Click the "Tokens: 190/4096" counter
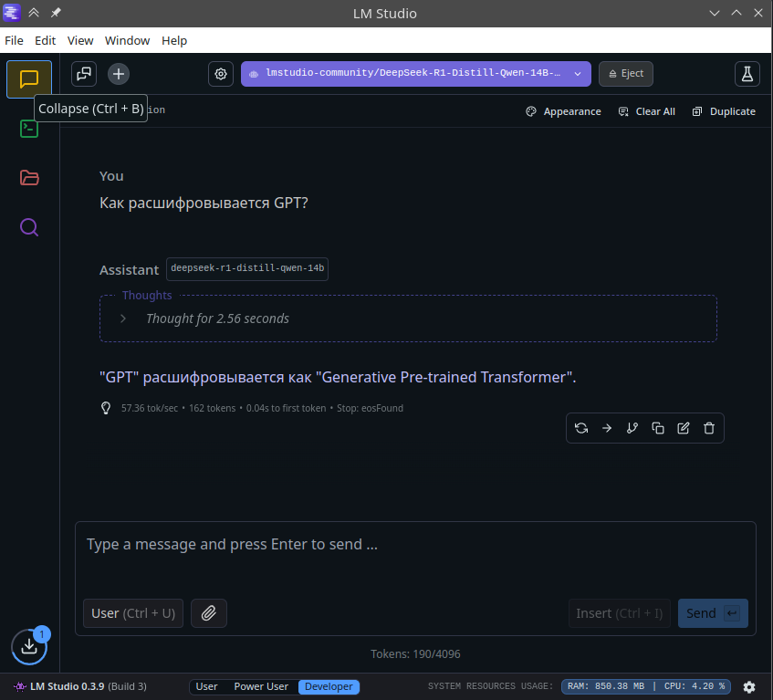 [415, 654]
